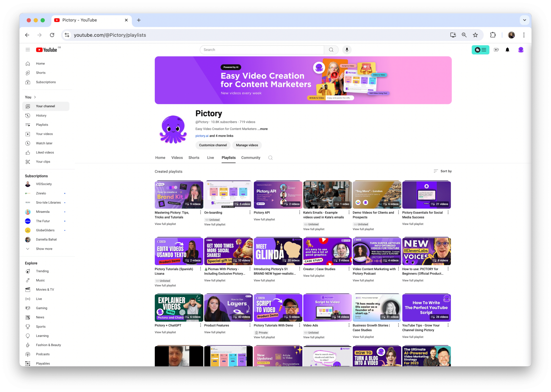Start voice search with microphone icon
Screen dimensions: 551x392
[347, 50]
